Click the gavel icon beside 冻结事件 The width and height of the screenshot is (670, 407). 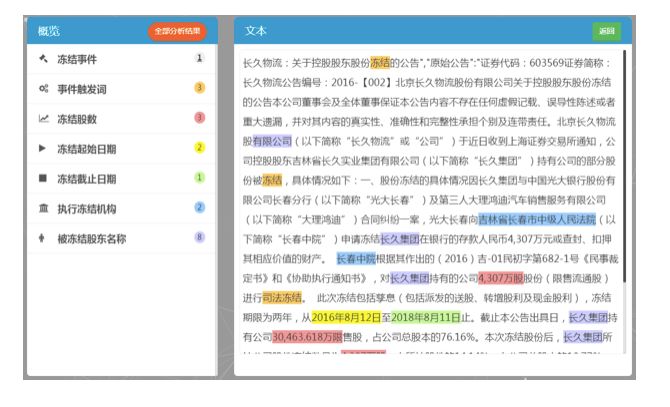pyautogui.click(x=43, y=59)
